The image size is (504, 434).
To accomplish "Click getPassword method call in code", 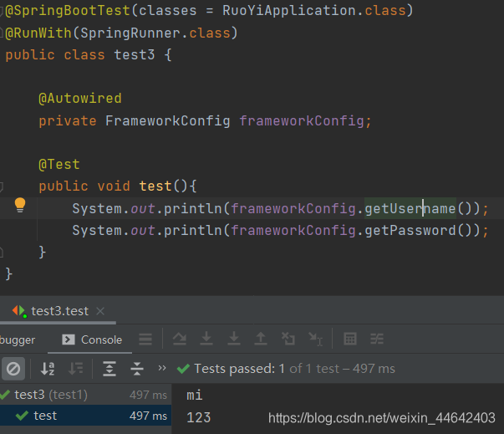I will pyautogui.click(x=410, y=231).
